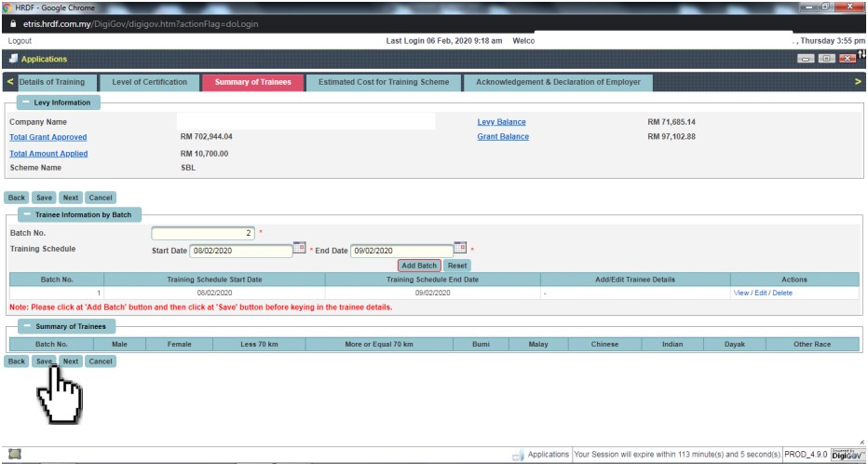This screenshot has height=464, width=868.
Task: Minimize the Applications inner panel
Action: pyautogui.click(x=806, y=59)
